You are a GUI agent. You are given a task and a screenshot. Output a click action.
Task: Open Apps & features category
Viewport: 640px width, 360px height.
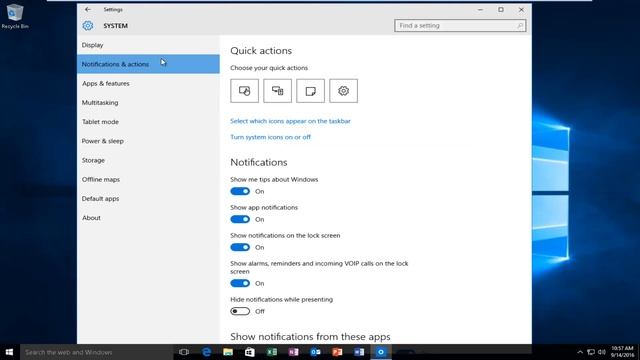pyautogui.click(x=148, y=83)
